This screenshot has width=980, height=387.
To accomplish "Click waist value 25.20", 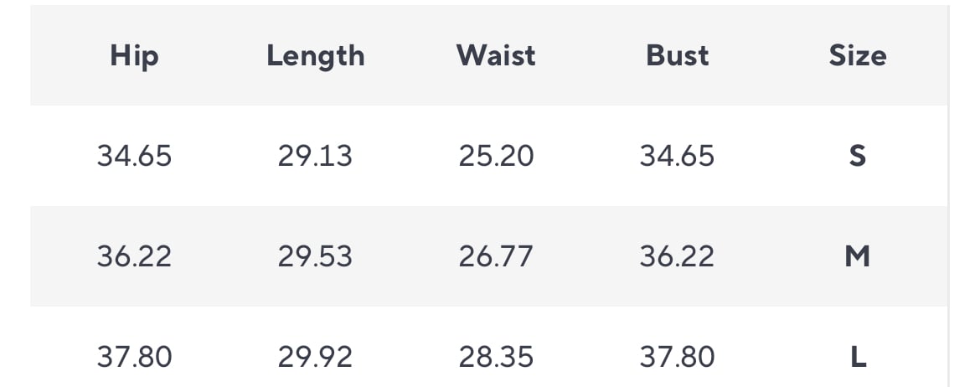I will click(x=496, y=156).
